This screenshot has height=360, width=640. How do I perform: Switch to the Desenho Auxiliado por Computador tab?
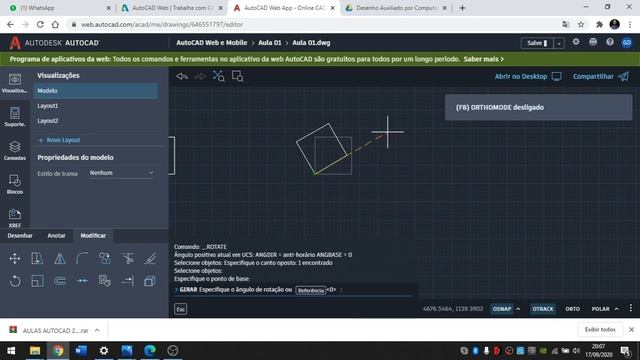tap(396, 8)
